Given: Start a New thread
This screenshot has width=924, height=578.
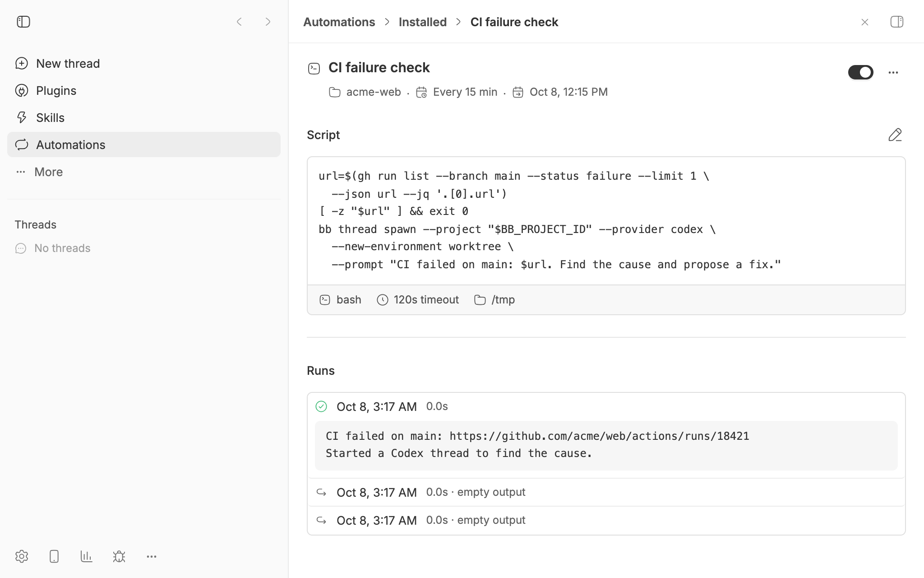Looking at the screenshot, I should click(x=143, y=63).
